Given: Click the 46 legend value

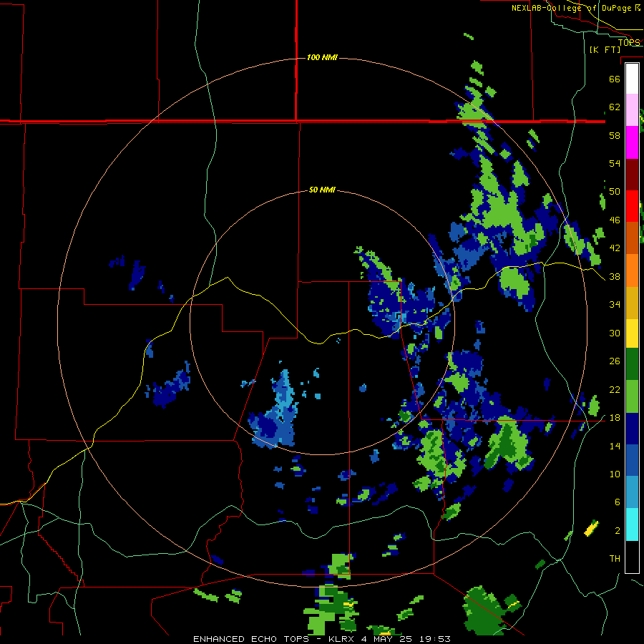Looking at the screenshot, I should tap(615, 220).
